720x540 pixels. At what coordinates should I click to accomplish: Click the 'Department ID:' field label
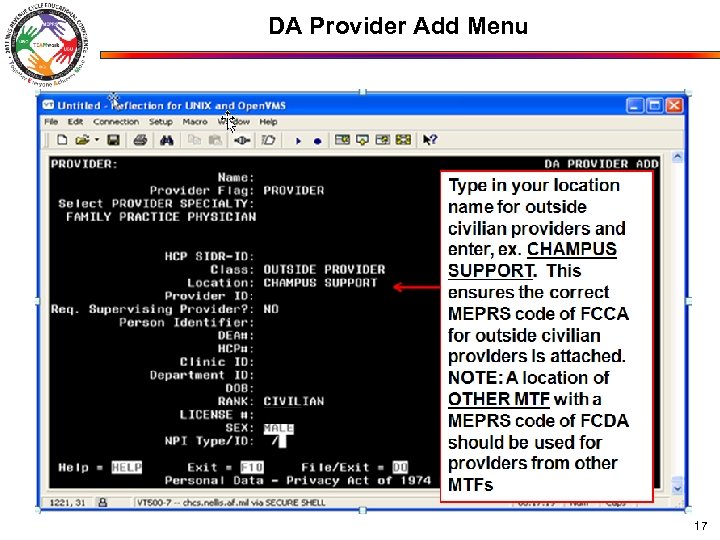point(202,375)
